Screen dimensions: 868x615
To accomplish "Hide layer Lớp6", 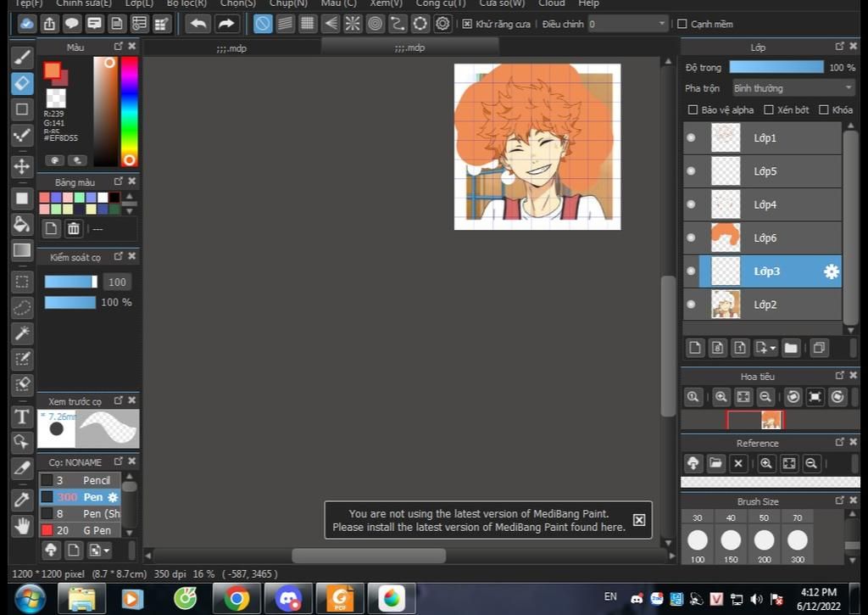I will 691,238.
